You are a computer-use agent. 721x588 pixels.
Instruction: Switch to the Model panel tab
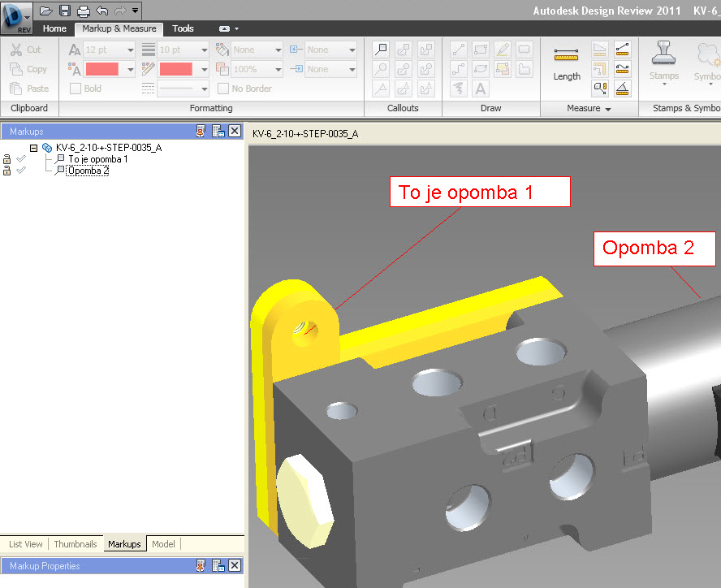163,544
